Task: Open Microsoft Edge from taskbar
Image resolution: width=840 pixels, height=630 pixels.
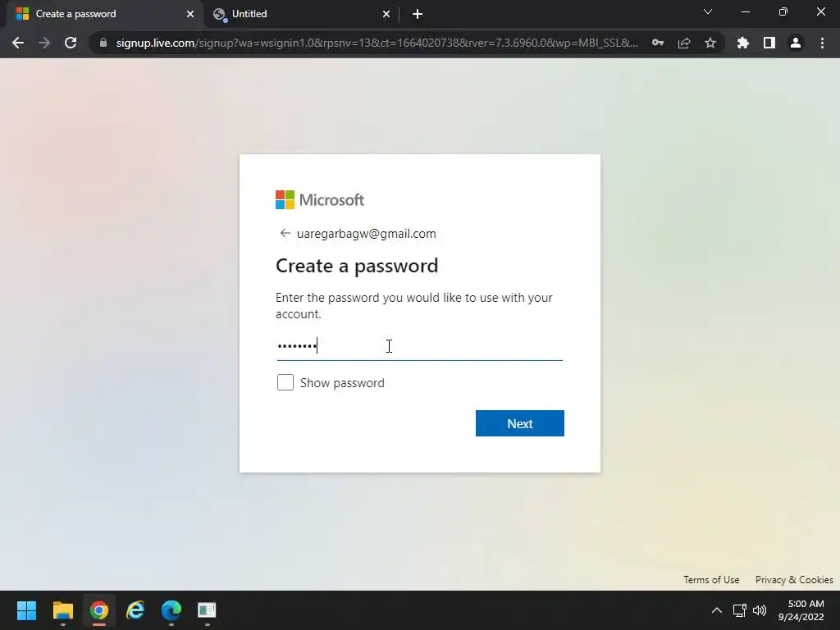Action: [x=171, y=610]
